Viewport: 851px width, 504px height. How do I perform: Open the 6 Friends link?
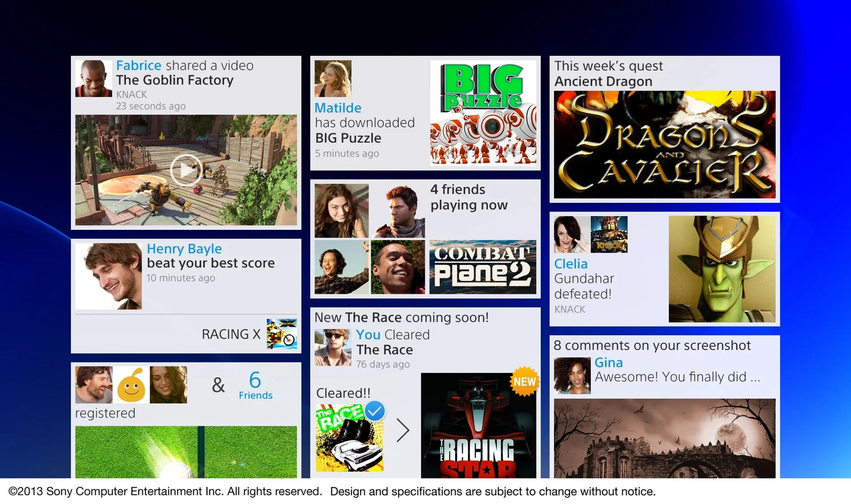(x=255, y=385)
